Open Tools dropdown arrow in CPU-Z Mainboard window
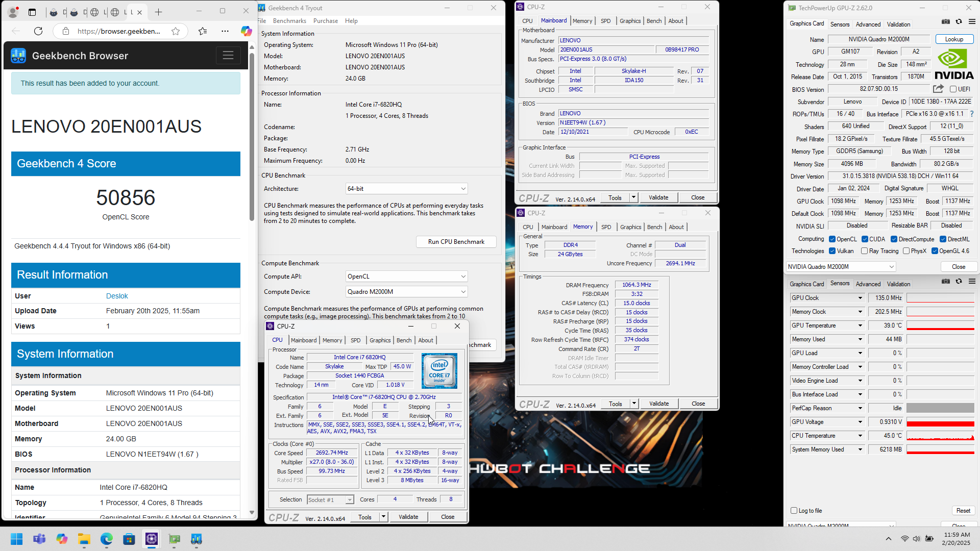 point(633,197)
